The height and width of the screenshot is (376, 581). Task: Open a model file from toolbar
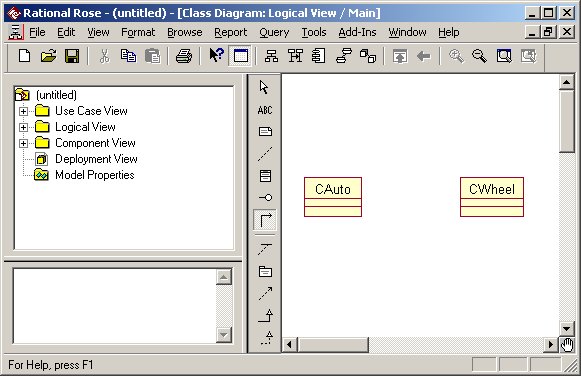48,56
